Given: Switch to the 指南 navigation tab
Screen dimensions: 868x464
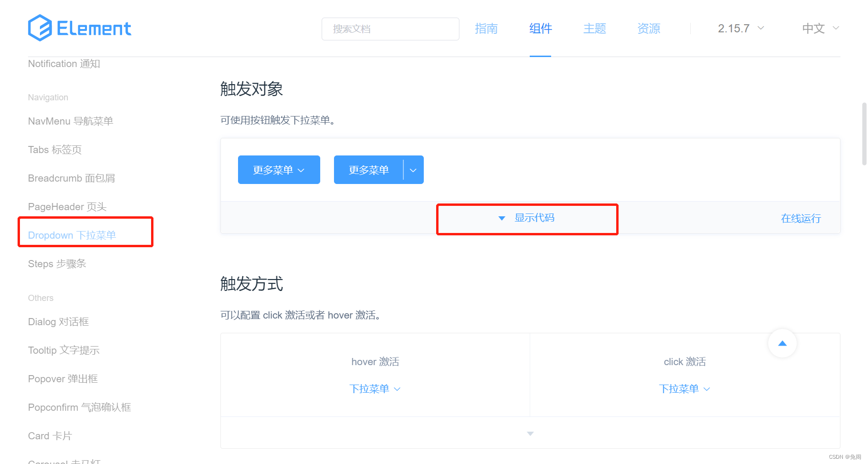Looking at the screenshot, I should [486, 29].
